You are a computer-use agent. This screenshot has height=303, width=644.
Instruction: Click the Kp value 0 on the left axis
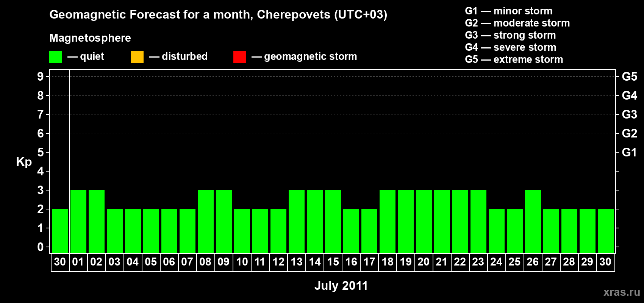tap(41, 247)
